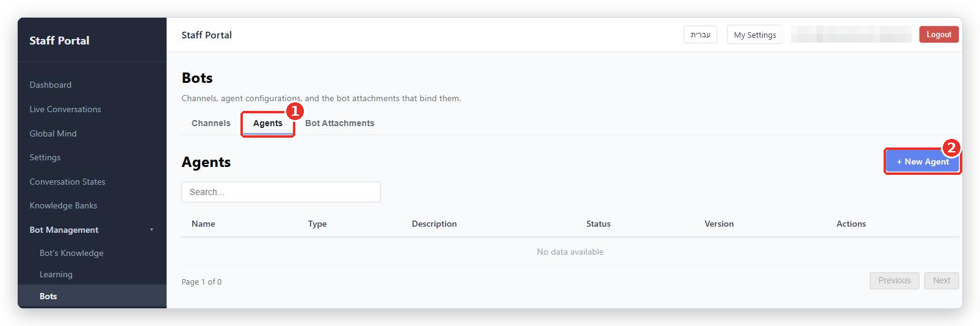This screenshot has height=326, width=980.
Task: Click the Staff Portal header title
Action: (206, 35)
